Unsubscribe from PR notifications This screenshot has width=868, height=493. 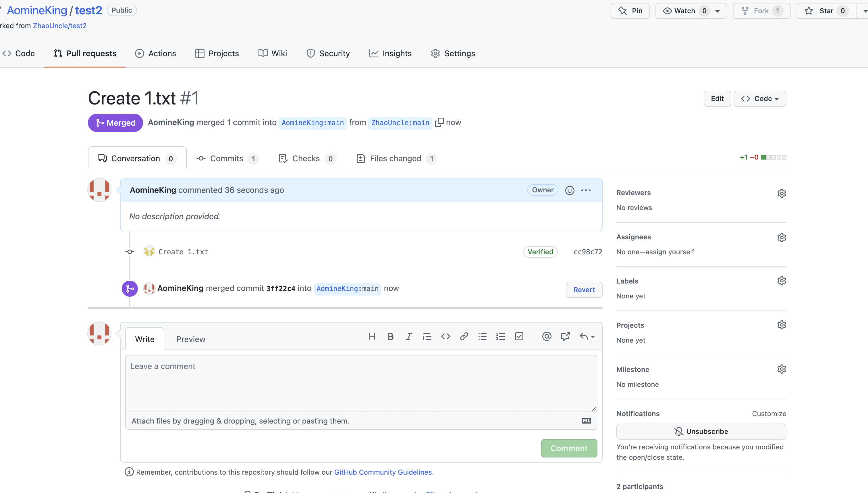(x=701, y=431)
